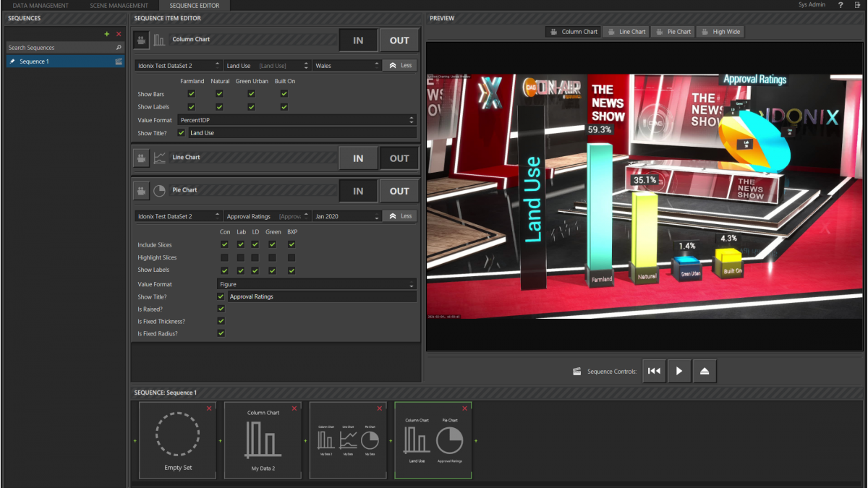The width and height of the screenshot is (868, 488).
Task: Add a new sequence with the green plus icon
Action: click(106, 33)
